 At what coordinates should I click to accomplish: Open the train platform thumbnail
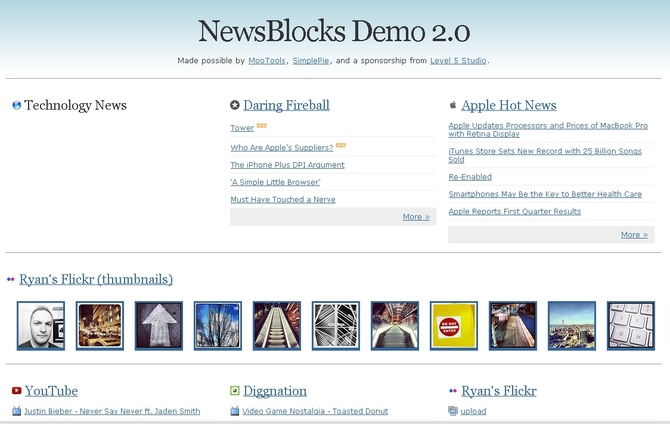pyautogui.click(x=513, y=326)
